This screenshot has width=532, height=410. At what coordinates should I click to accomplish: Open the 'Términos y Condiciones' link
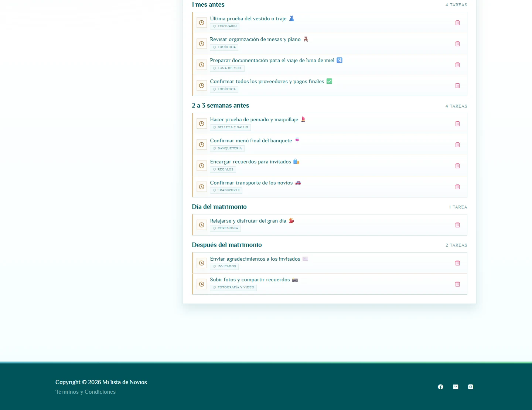tap(85, 392)
